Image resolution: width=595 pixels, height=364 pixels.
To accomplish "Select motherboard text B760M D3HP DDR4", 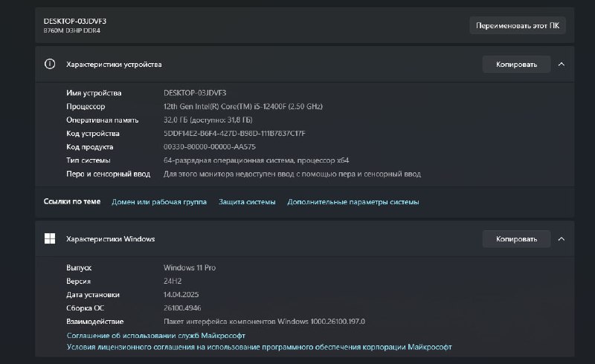I will [71, 30].
